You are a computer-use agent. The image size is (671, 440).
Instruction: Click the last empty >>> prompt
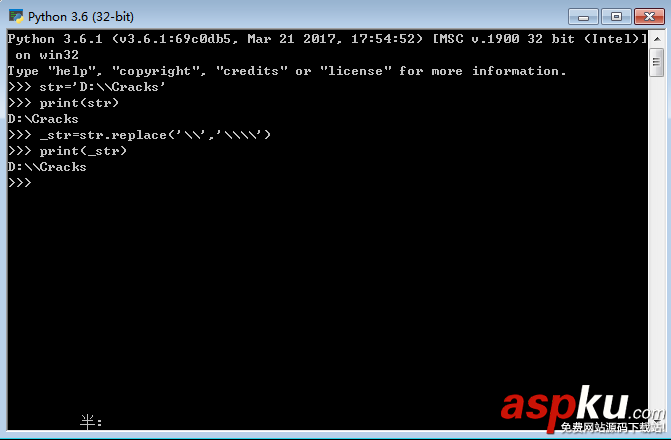point(19,183)
